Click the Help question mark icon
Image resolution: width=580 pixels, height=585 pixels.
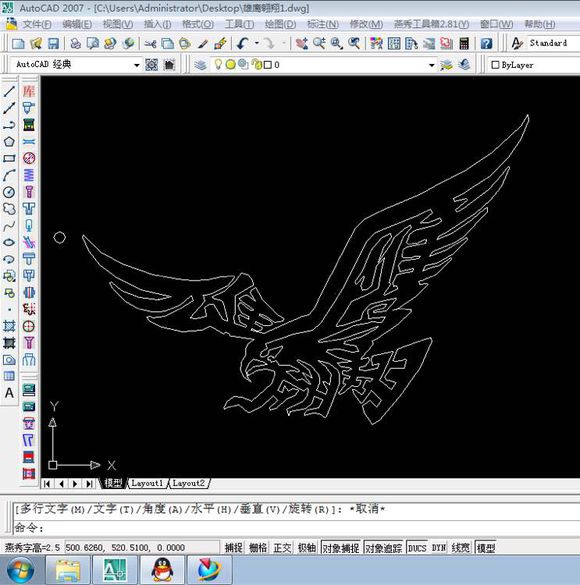[486, 43]
